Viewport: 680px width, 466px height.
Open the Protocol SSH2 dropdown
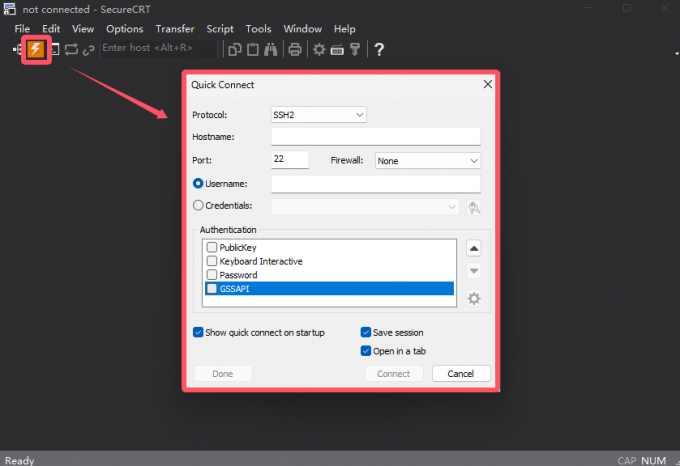(x=318, y=114)
